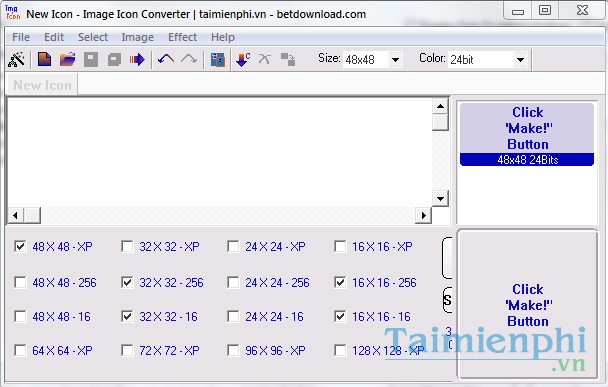Click the red-blue down arrow C icon
This screenshot has height=387, width=608.
(x=243, y=60)
